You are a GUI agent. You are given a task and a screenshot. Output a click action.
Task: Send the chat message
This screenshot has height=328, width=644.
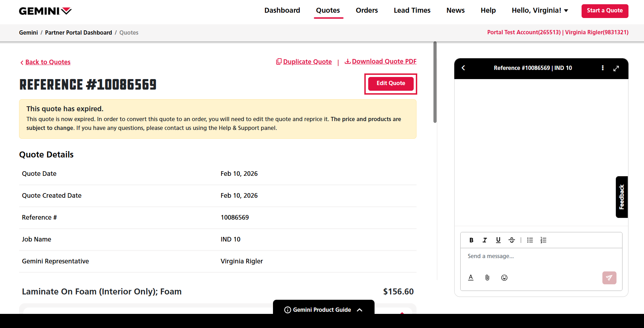click(x=609, y=278)
